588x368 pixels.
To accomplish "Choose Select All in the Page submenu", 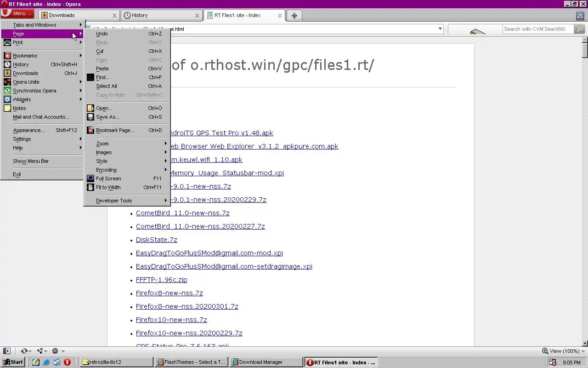I will (x=127, y=86).
